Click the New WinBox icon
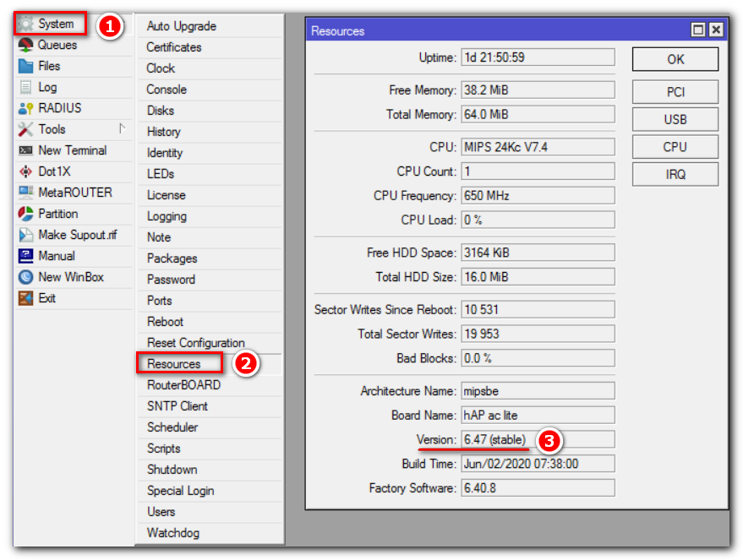The width and height of the screenshot is (743, 560). coord(25,277)
